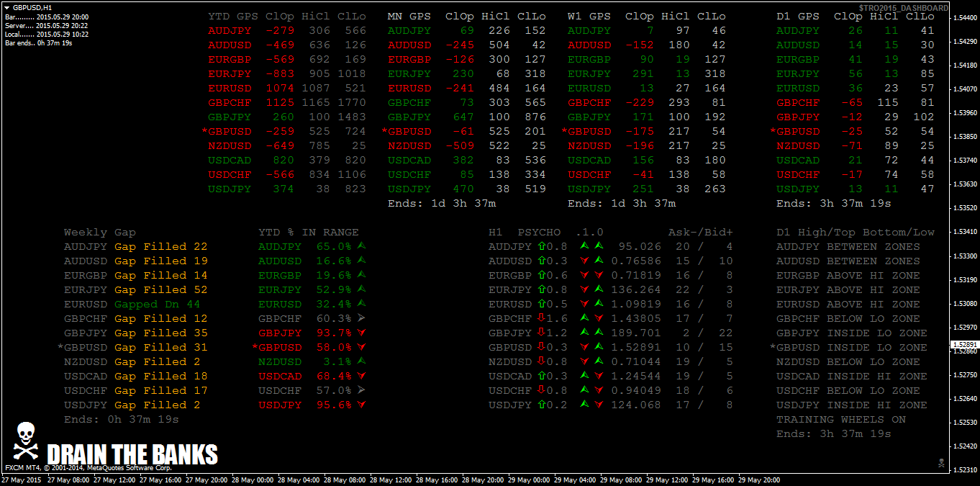Image resolution: width=980 pixels, height=486 pixels.
Task: Click the GBPJPY price 189.701
Action: [x=636, y=333]
